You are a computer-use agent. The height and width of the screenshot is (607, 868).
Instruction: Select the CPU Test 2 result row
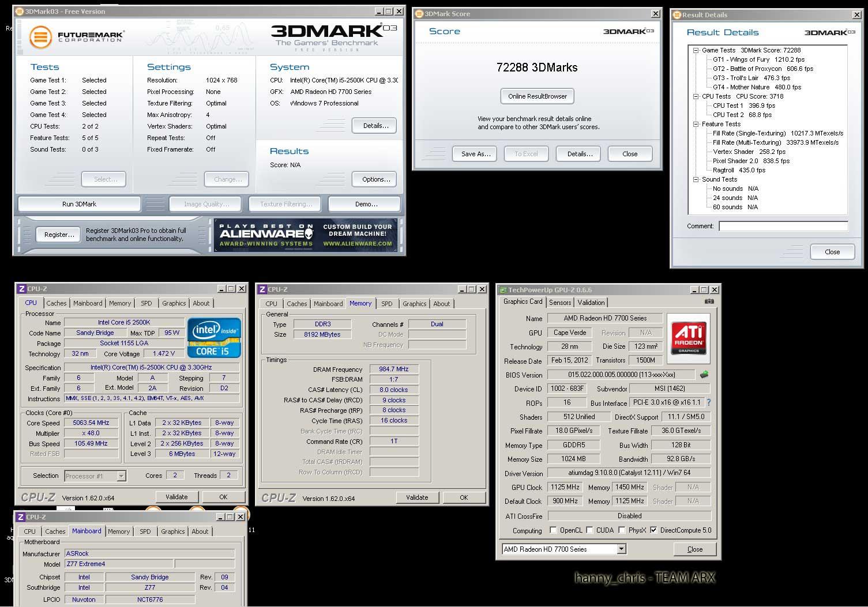click(x=742, y=115)
